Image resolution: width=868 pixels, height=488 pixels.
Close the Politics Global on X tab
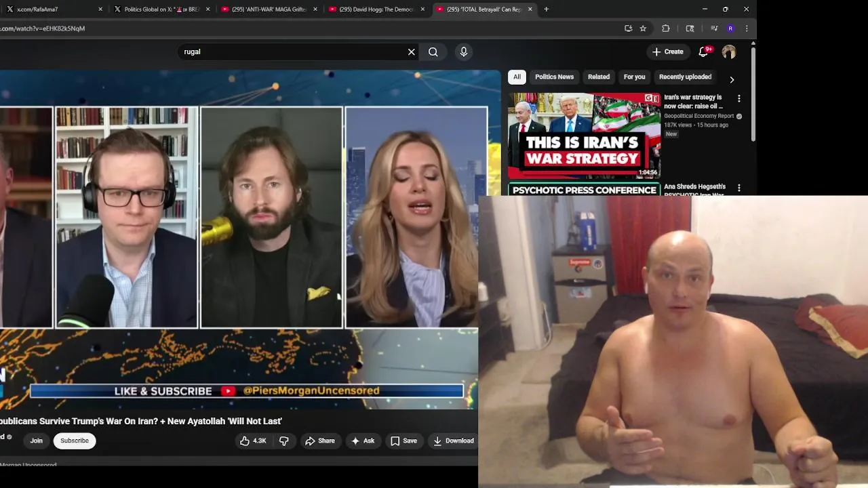(208, 9)
